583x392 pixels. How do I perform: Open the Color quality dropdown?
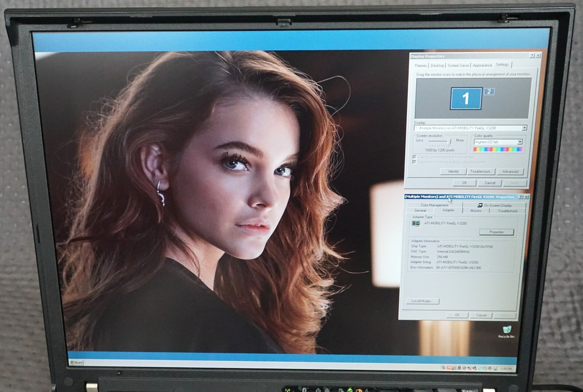[x=520, y=142]
